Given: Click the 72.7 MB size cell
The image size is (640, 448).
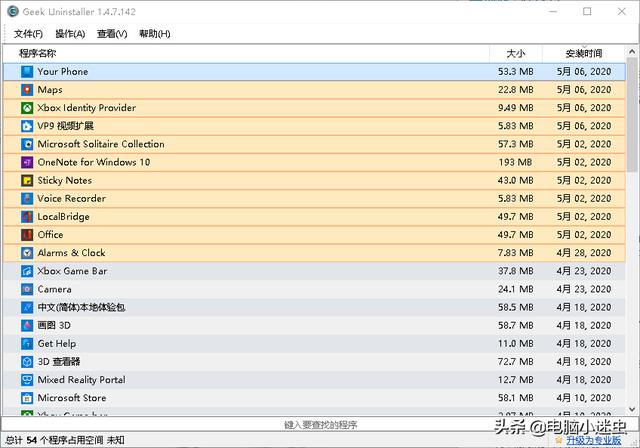Looking at the screenshot, I should pyautogui.click(x=516, y=362).
